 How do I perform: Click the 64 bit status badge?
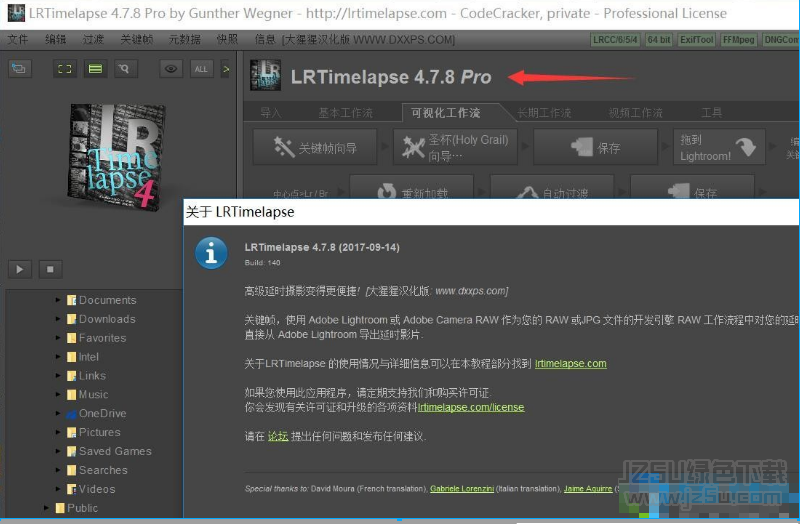pyautogui.click(x=659, y=40)
